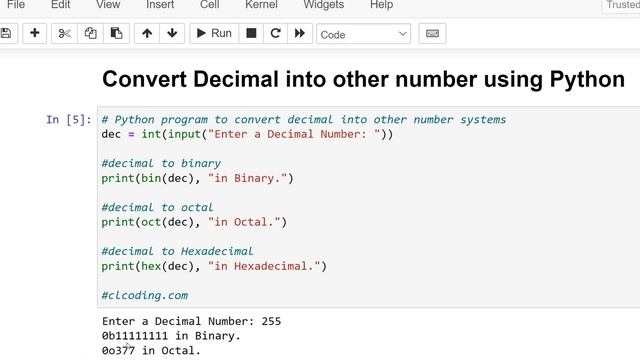Click the '#decimal to binary' comment

click(x=161, y=164)
